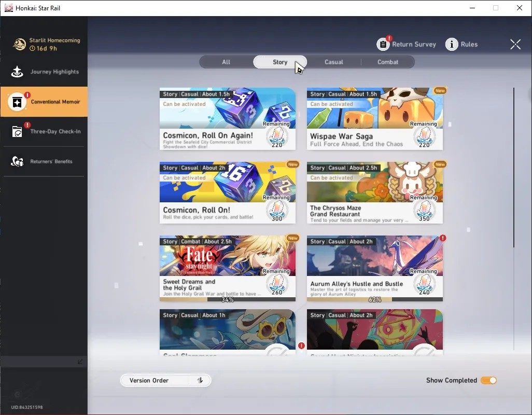
Task: Toggle the Show Completed switch
Action: (488, 380)
